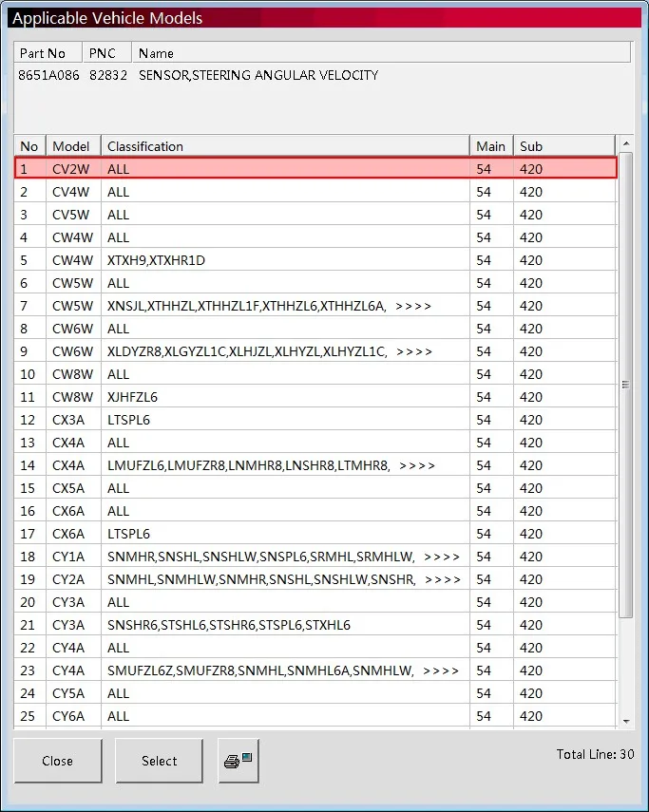Select part number 8651A086
Viewport: 649px width, 812px height.
[48, 75]
